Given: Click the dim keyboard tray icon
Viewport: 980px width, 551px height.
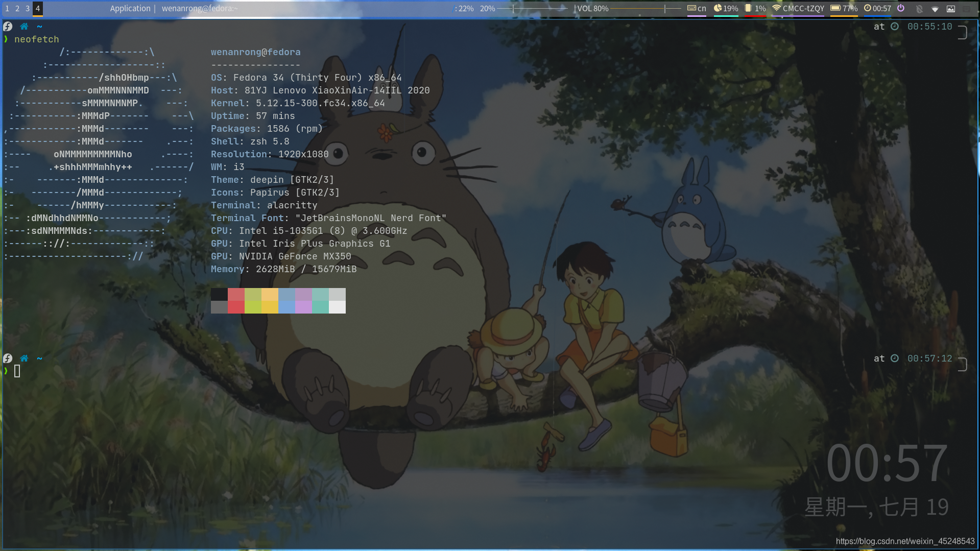Looking at the screenshot, I should pos(967,9).
